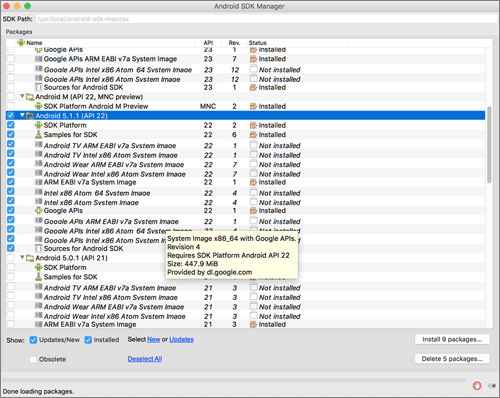Select the Google APIs ARM EABI v7a API 23 row
The width and height of the screenshot is (500, 398).
coord(245,59)
